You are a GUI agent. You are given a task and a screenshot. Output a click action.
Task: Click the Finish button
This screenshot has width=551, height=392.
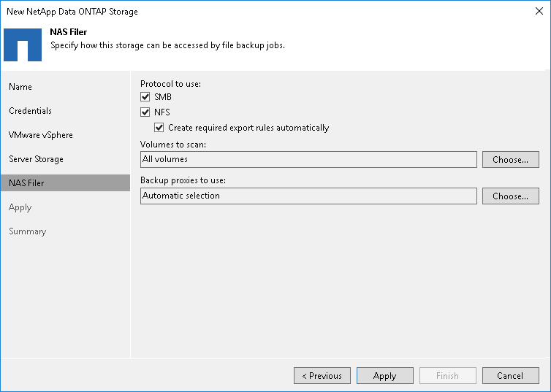(447, 376)
